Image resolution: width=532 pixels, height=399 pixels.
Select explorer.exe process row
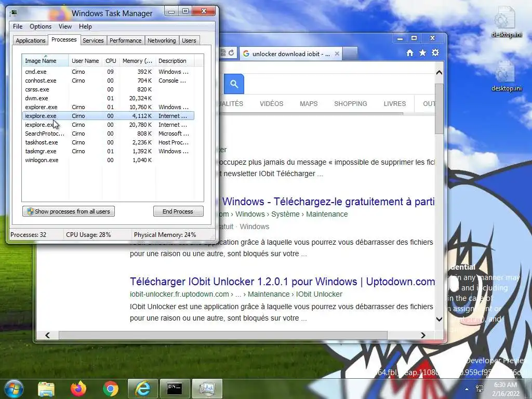tap(108, 107)
